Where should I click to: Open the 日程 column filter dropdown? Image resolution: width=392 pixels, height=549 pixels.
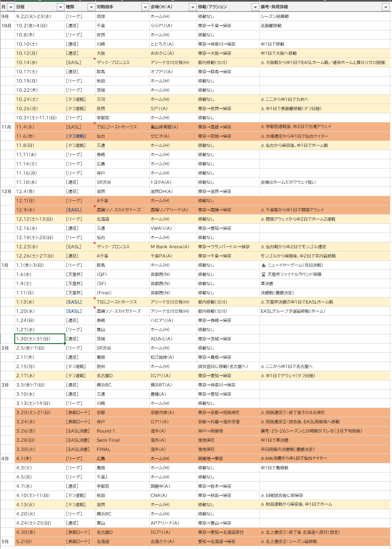(x=60, y=7)
